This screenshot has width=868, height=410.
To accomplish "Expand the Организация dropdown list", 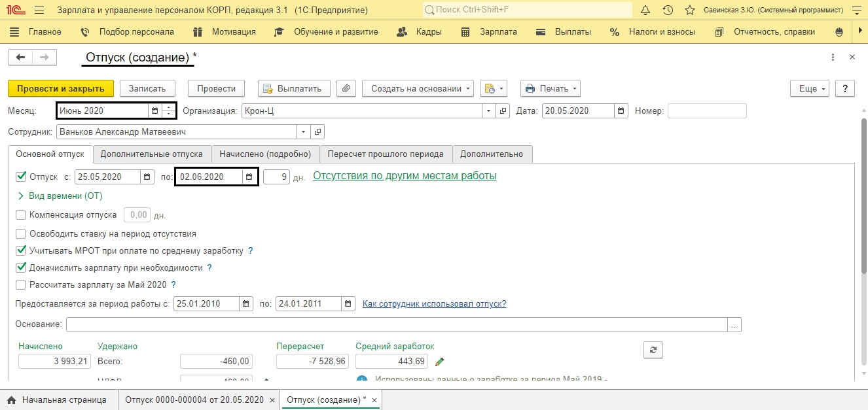I will tap(489, 111).
